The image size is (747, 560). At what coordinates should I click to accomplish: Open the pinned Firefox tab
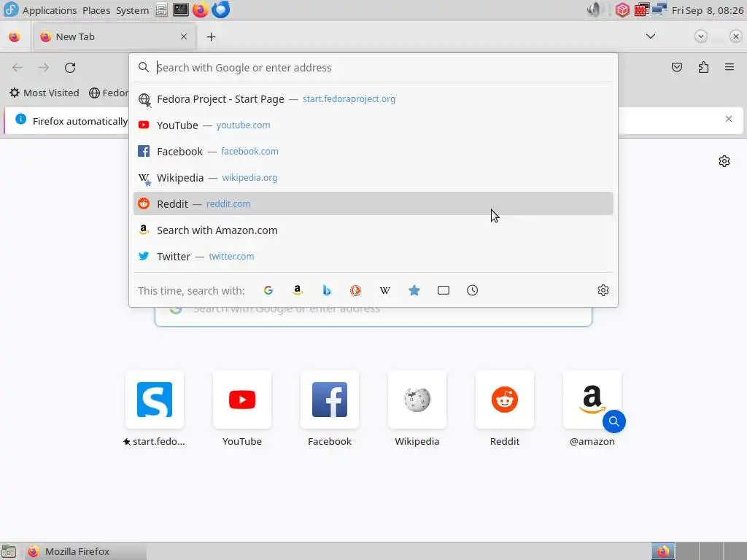pos(15,36)
